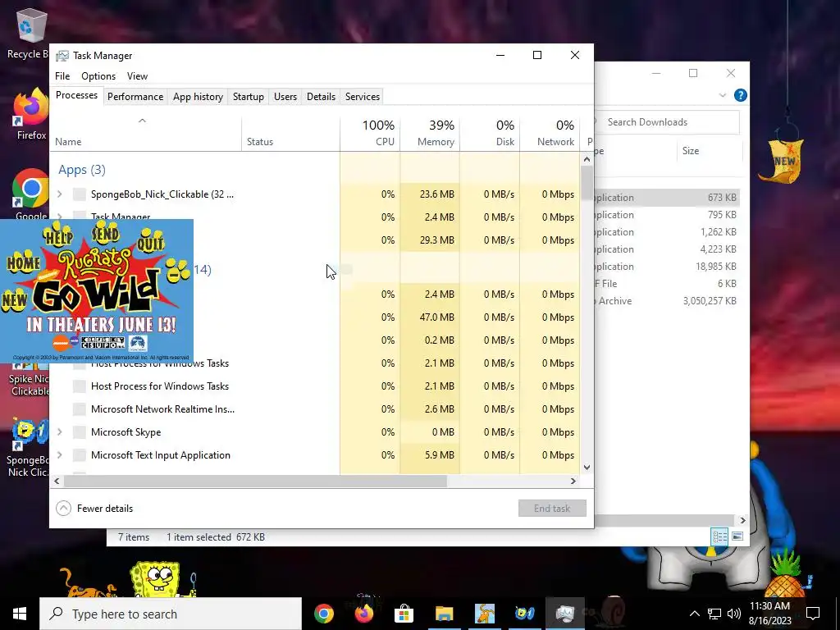The height and width of the screenshot is (630, 840).
Task: Sort by the Name column header
Action: 146,133
